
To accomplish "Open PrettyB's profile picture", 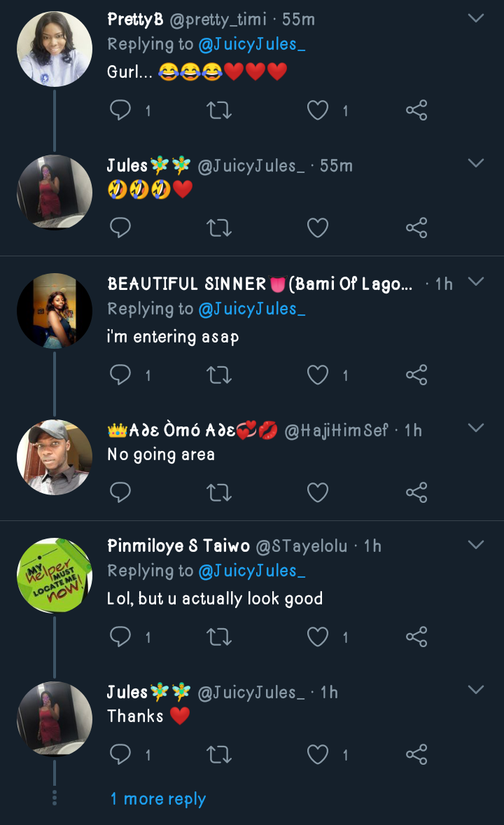I will coord(55,49).
